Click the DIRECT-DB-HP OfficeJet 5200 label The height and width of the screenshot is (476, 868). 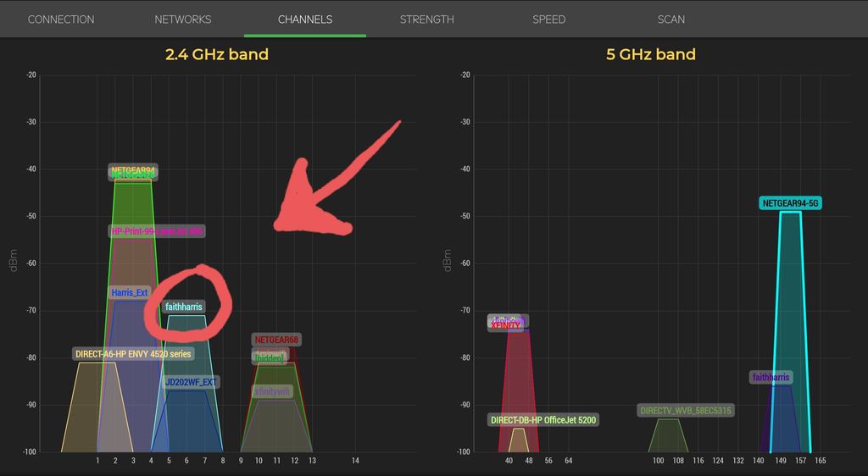pos(542,419)
